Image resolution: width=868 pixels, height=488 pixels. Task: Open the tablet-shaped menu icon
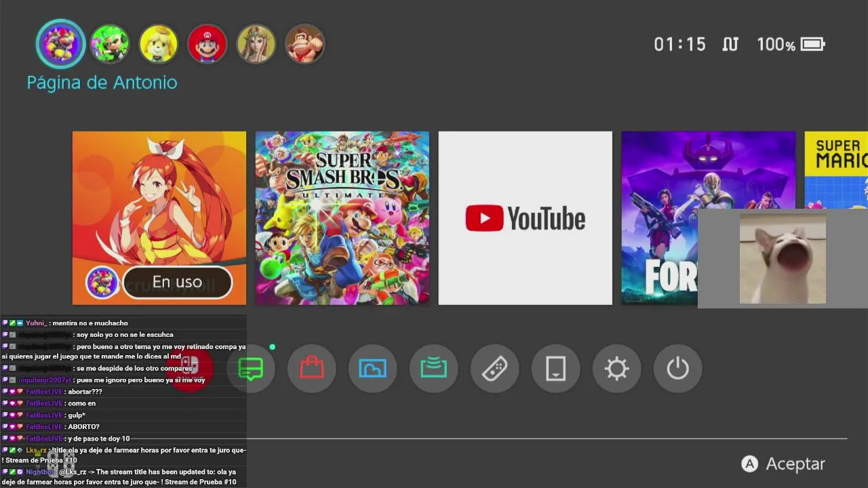pyautogui.click(x=556, y=369)
